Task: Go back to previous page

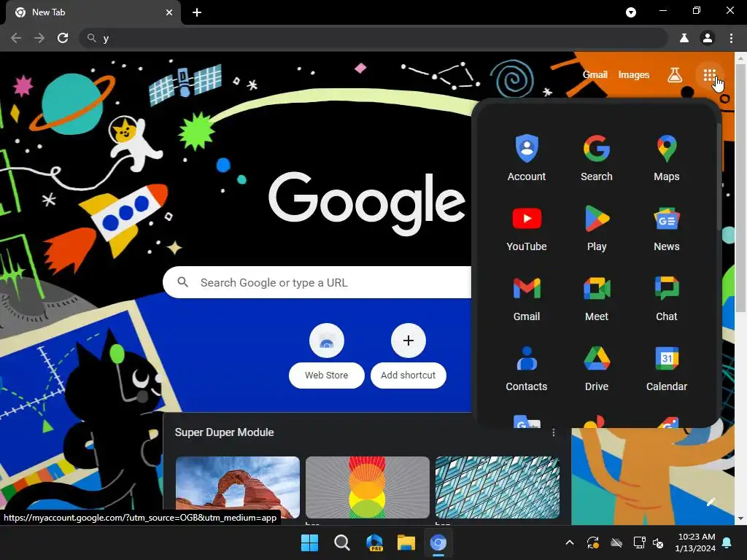Action: pyautogui.click(x=16, y=38)
